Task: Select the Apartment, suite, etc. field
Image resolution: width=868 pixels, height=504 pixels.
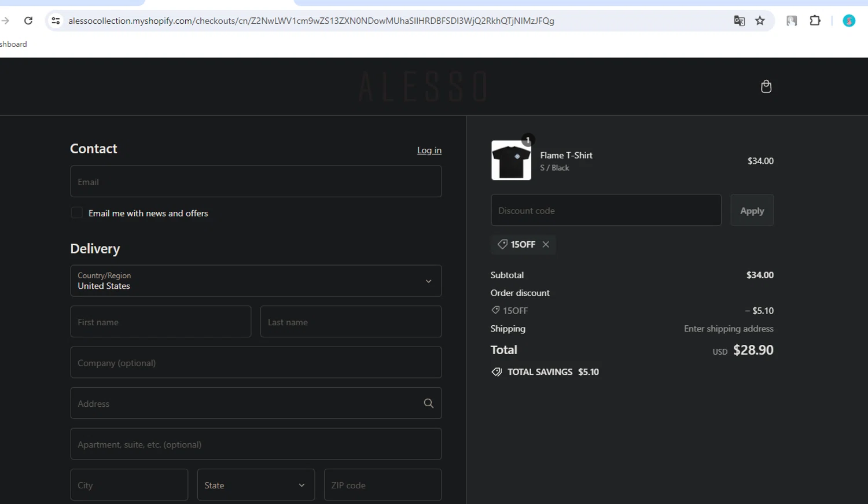Action: 256,444
